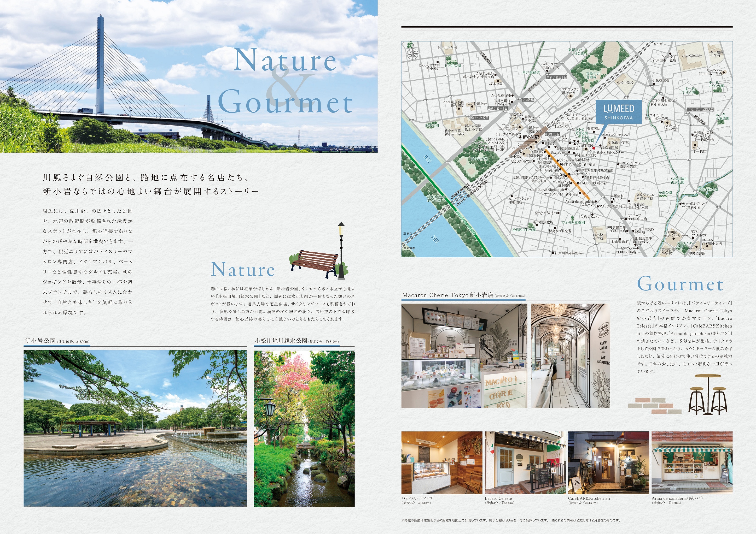Click the Nature section heading above the paragraph

tap(243, 269)
